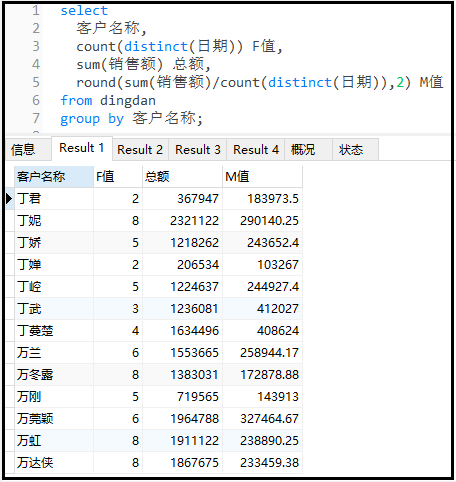Image resolution: width=456 pixels, height=482 pixels.
Task: Click M值 cell 172878.88
Action: pyautogui.click(x=262, y=375)
